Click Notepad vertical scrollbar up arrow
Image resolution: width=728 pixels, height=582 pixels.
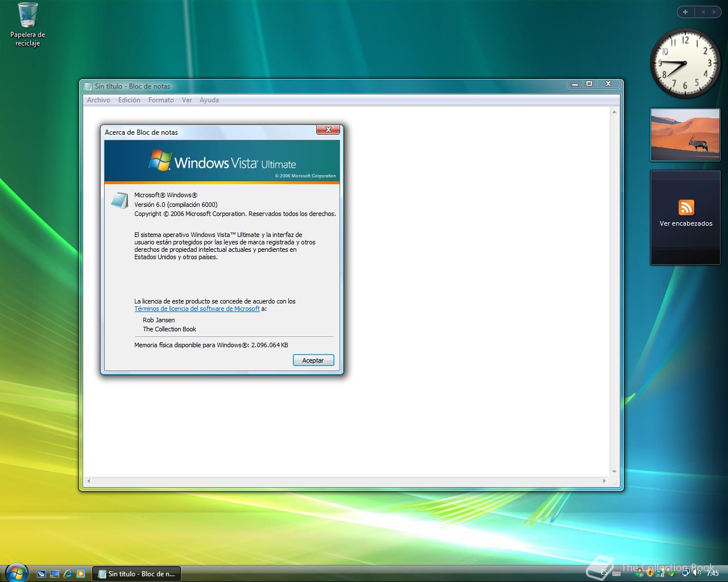click(x=614, y=112)
